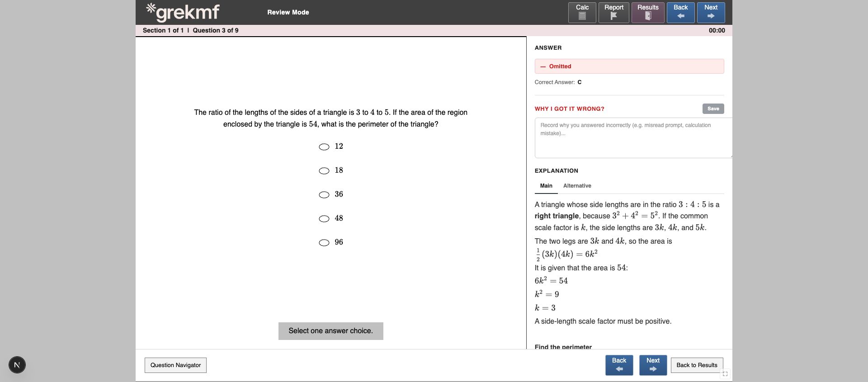The image size is (868, 382).
Task: Click the bottom Next button
Action: click(x=653, y=365)
